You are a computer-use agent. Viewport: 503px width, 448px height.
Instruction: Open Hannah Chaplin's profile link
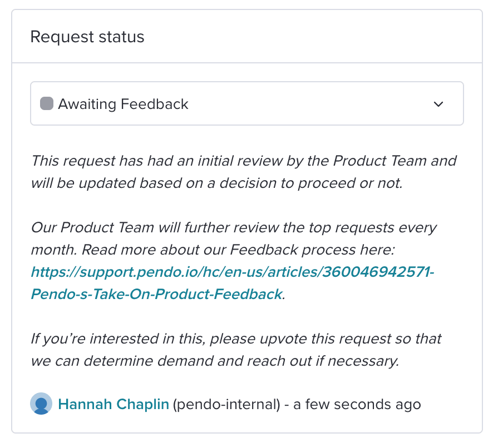(x=114, y=404)
